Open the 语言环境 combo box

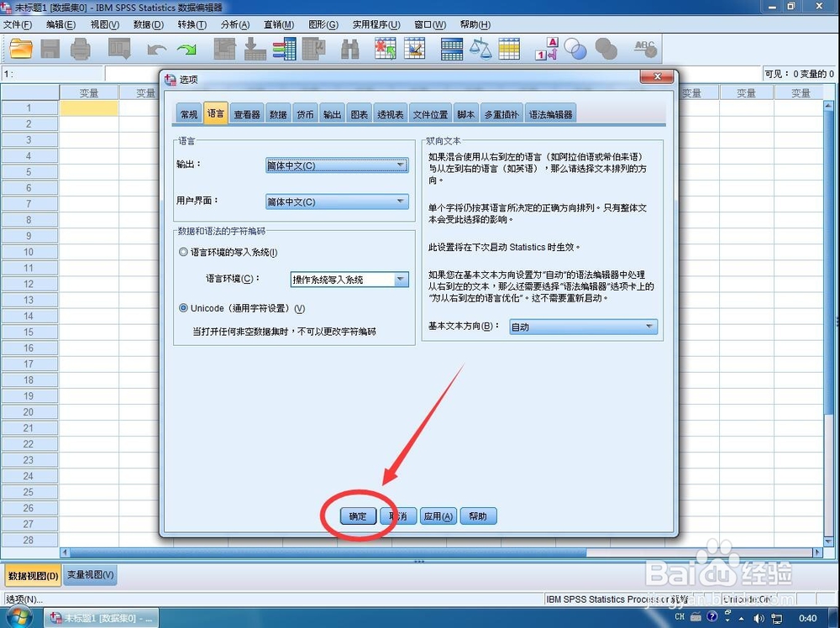coord(349,280)
